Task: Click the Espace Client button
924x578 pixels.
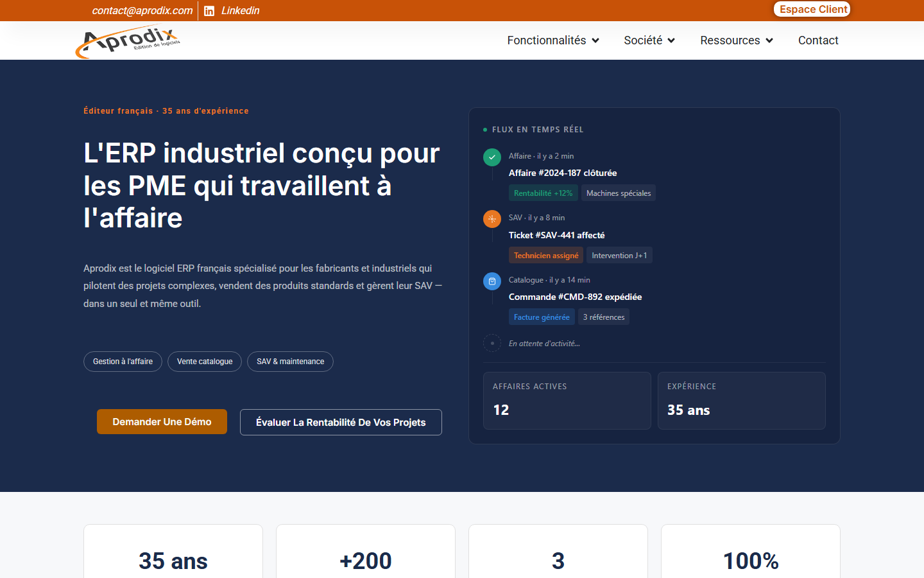Action: click(x=812, y=9)
